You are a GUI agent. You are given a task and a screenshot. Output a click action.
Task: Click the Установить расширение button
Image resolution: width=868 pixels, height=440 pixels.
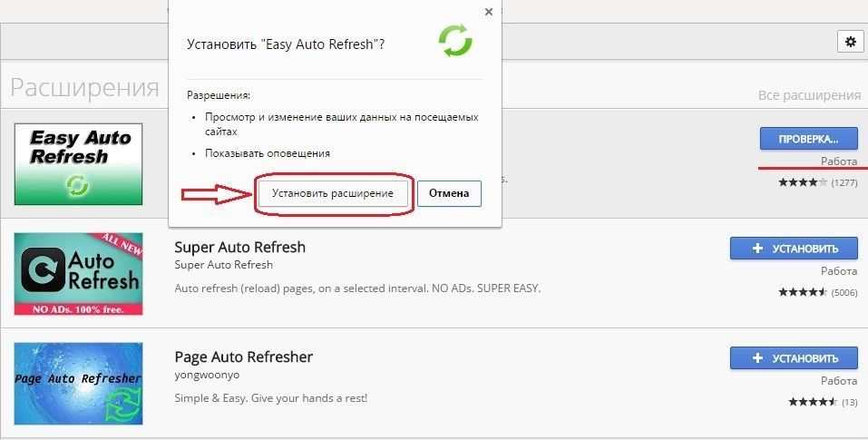pyautogui.click(x=333, y=194)
